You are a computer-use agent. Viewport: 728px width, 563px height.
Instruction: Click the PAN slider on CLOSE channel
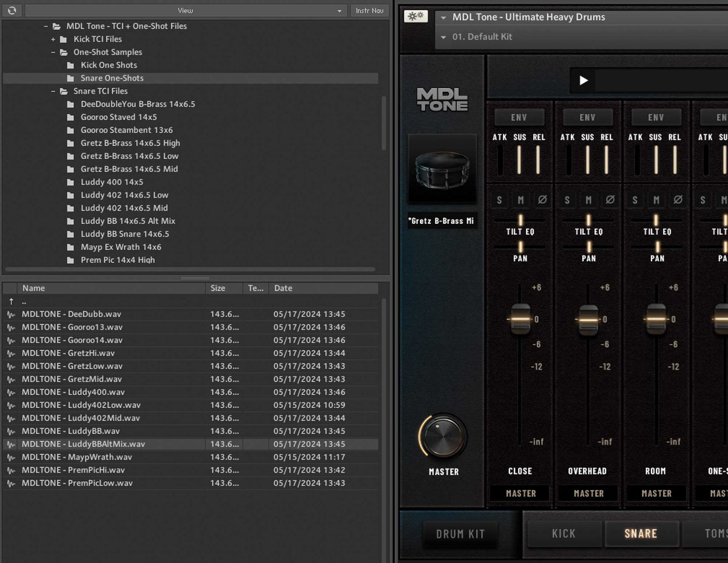click(520, 246)
